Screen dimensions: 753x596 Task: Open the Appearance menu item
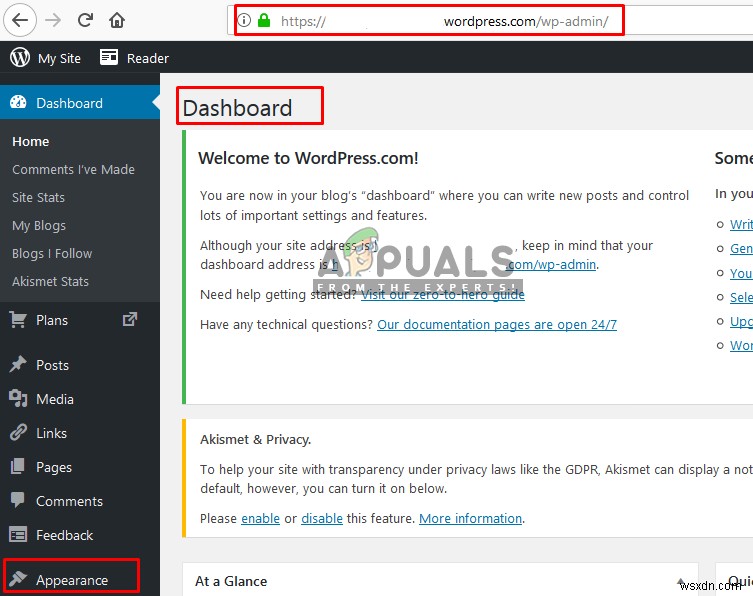coord(72,581)
